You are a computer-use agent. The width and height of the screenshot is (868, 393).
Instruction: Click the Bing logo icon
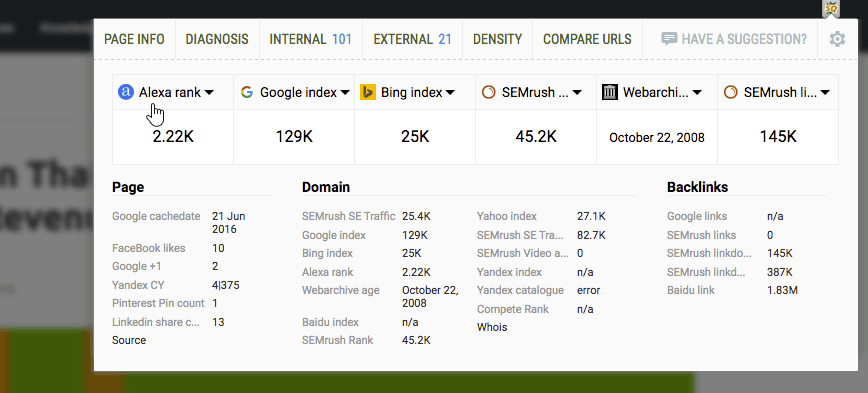pyautogui.click(x=368, y=92)
